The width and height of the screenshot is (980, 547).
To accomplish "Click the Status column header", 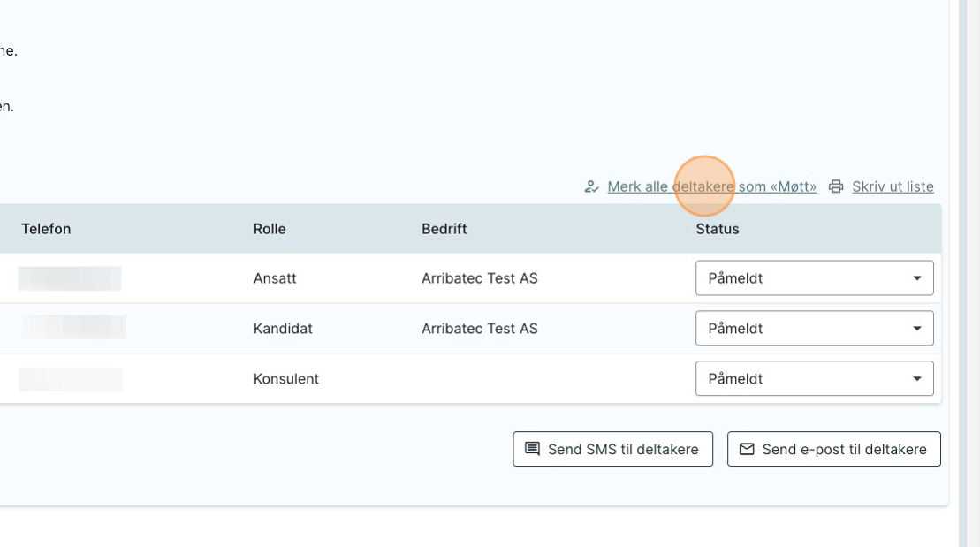I will [717, 229].
